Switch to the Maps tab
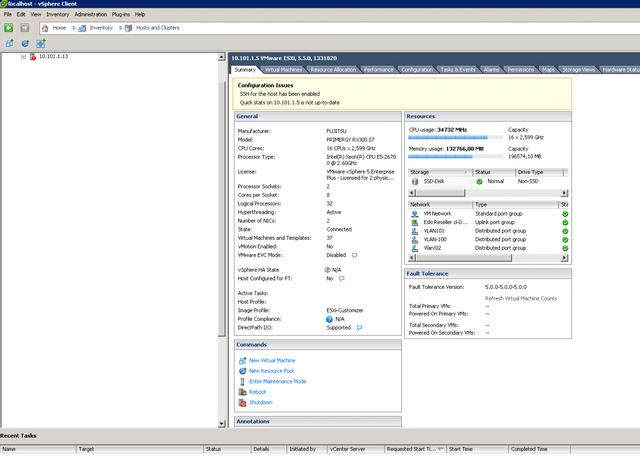Screen dimensions: 640x466 [548, 70]
